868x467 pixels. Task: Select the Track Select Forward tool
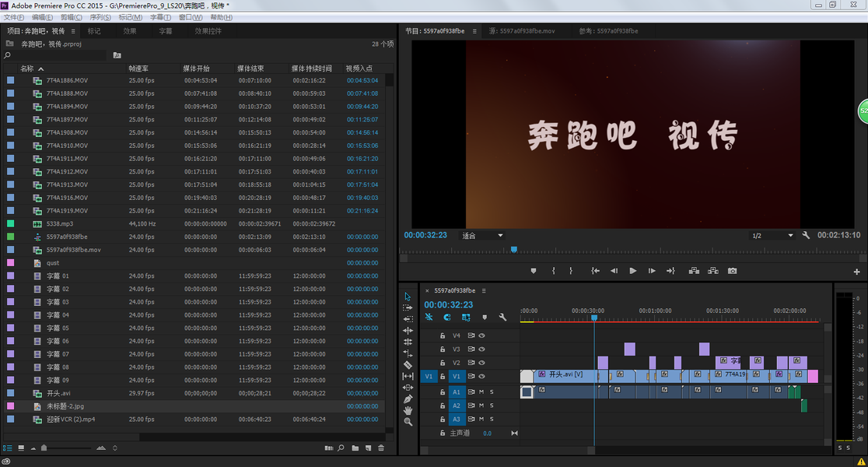408,307
